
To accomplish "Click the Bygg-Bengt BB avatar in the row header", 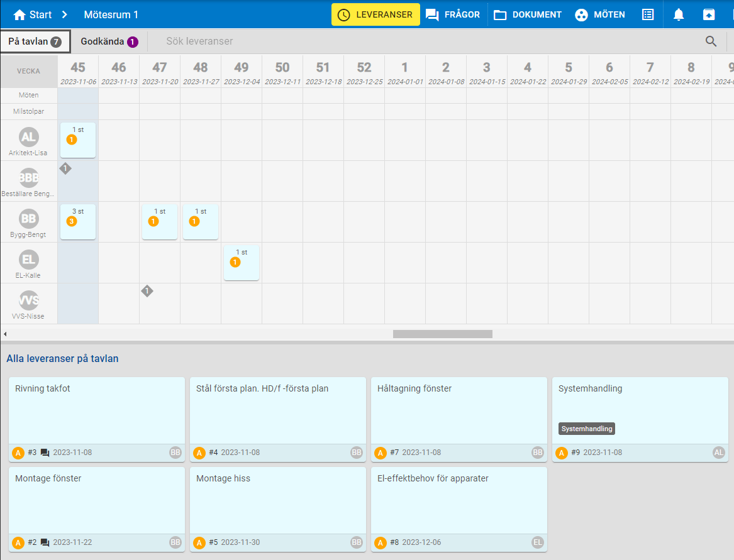I will point(28,219).
